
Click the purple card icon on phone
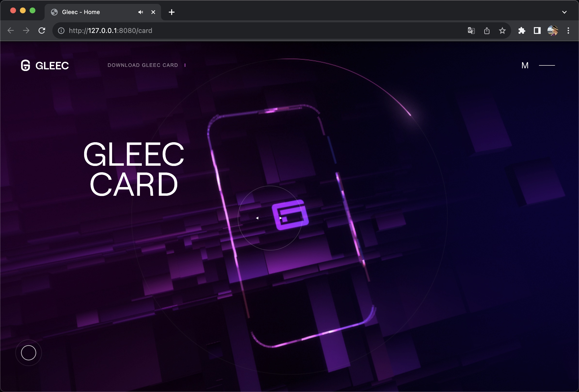tap(290, 215)
